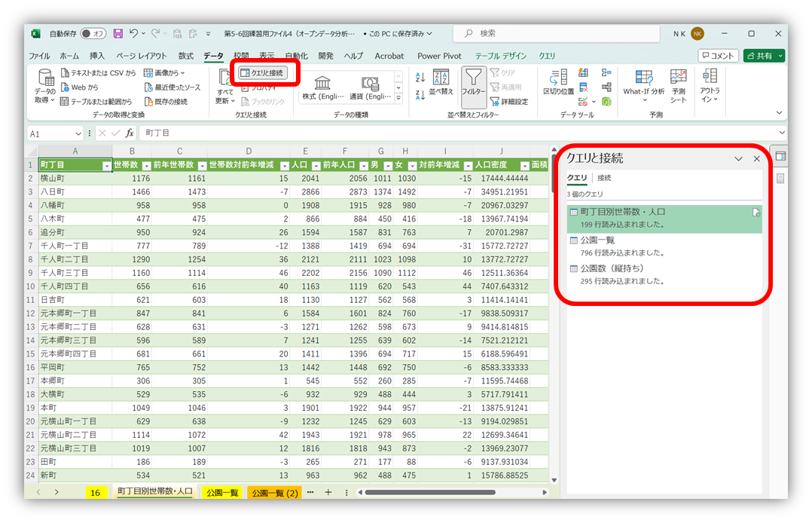
Task: Click the コメント button
Action: (x=719, y=56)
